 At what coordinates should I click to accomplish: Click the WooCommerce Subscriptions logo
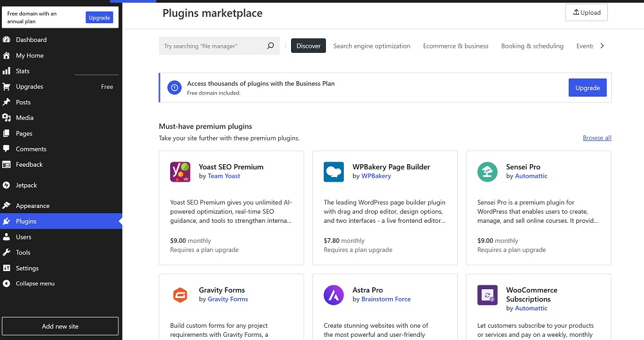[487, 295]
